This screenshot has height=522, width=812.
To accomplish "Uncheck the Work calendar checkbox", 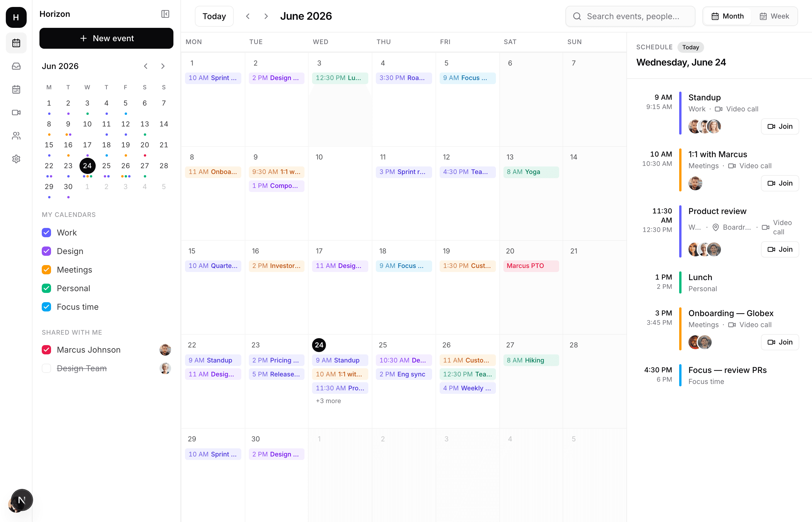I will coord(46,233).
